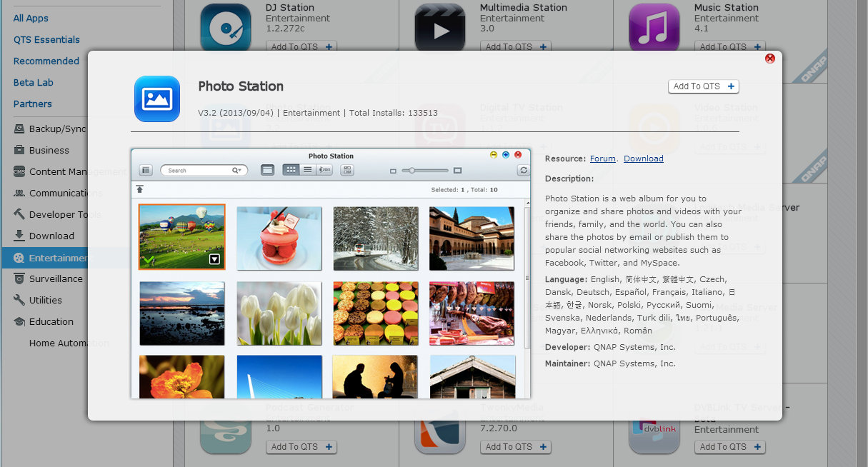This screenshot has width=868, height=467.
Task: Click the 'V3.2 (2013/09/04)' version text
Action: point(237,113)
